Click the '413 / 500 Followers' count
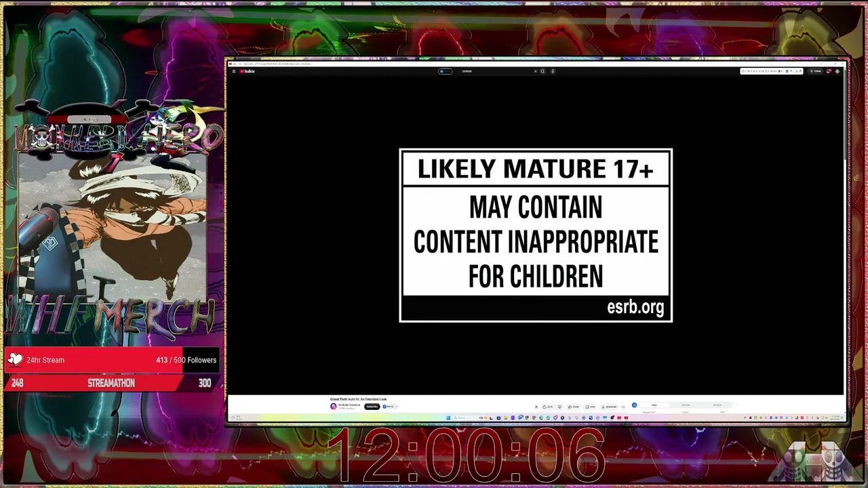868x488 pixels. point(186,360)
